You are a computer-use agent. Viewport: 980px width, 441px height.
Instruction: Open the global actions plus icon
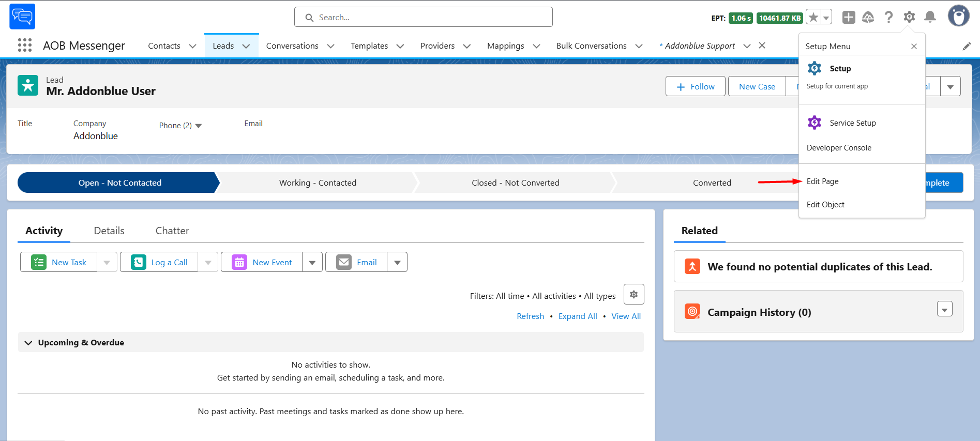click(849, 17)
